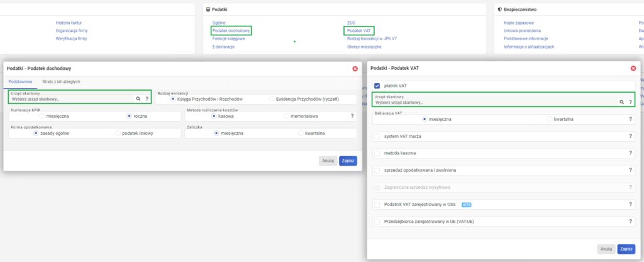Click help icon beside metoda kasowa checkbox

tap(630, 153)
